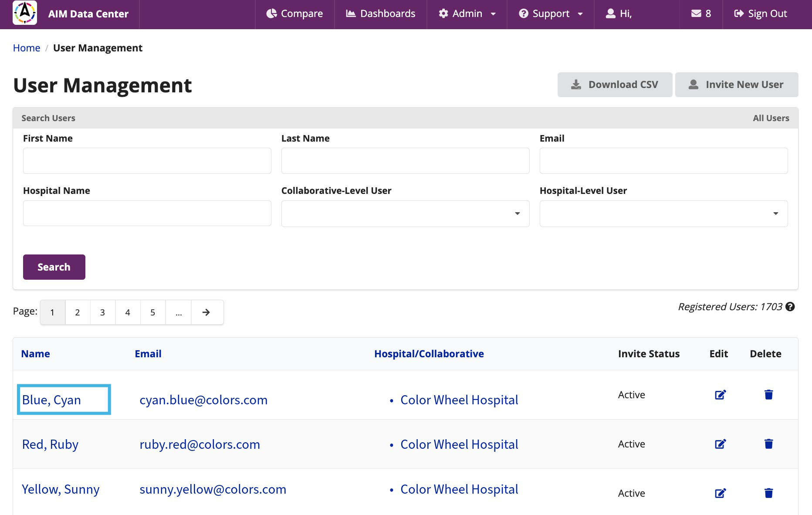Open Color Wheel Hospital in Yellow, Sunny row

click(x=459, y=489)
